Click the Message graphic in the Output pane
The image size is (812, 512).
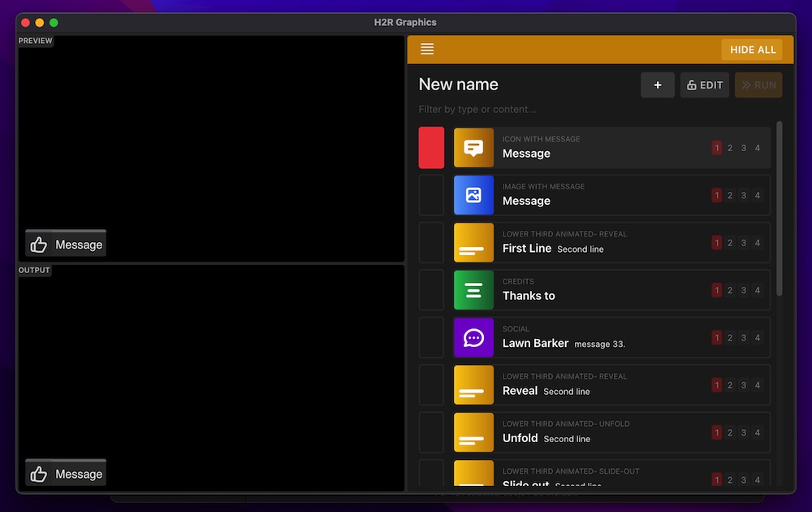pos(66,474)
